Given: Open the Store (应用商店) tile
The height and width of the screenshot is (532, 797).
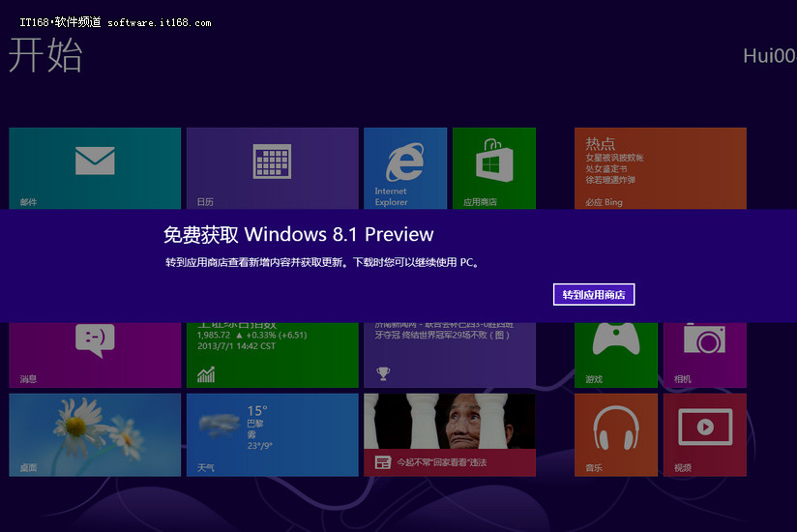Looking at the screenshot, I should click(x=494, y=168).
